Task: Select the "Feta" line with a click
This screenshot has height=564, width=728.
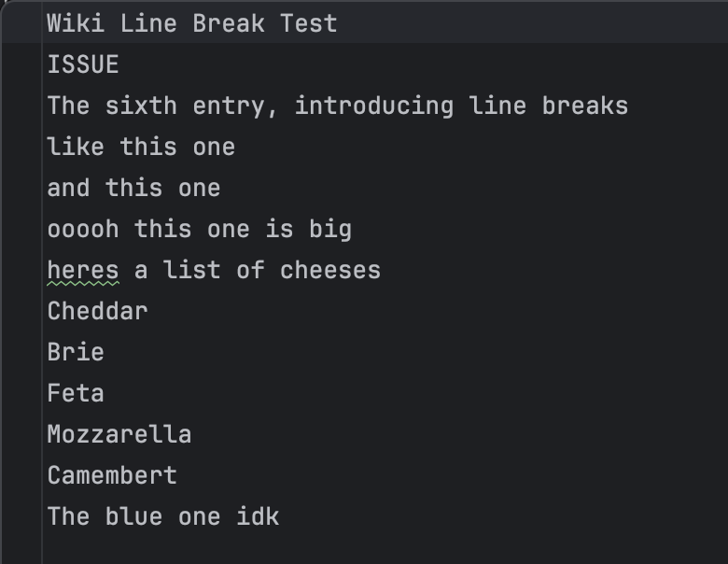Action: coord(76,393)
